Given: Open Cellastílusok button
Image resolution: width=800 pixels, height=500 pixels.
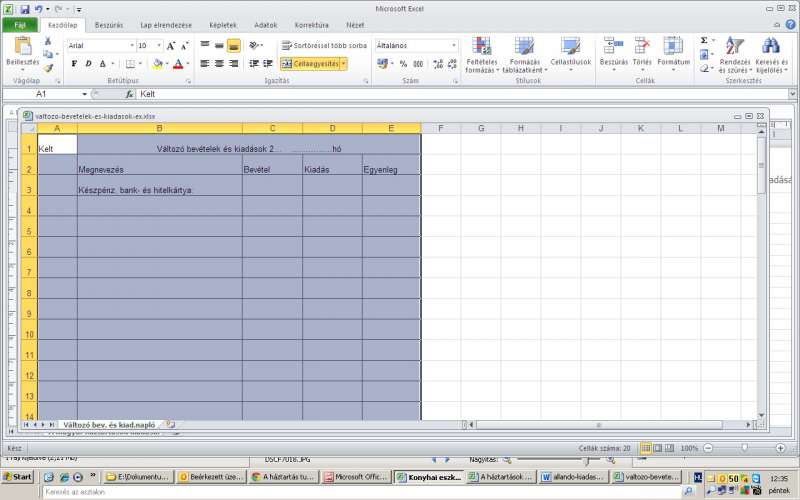Looking at the screenshot, I should coord(570,55).
